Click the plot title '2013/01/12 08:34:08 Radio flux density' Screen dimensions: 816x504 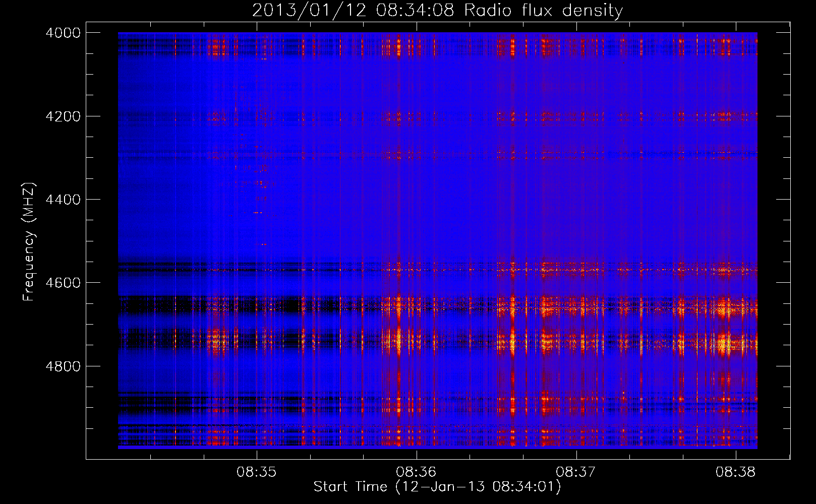437,10
